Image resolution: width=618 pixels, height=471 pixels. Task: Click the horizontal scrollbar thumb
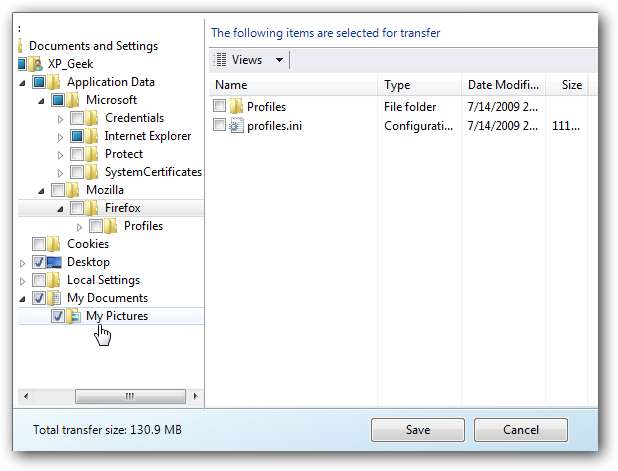(130, 396)
